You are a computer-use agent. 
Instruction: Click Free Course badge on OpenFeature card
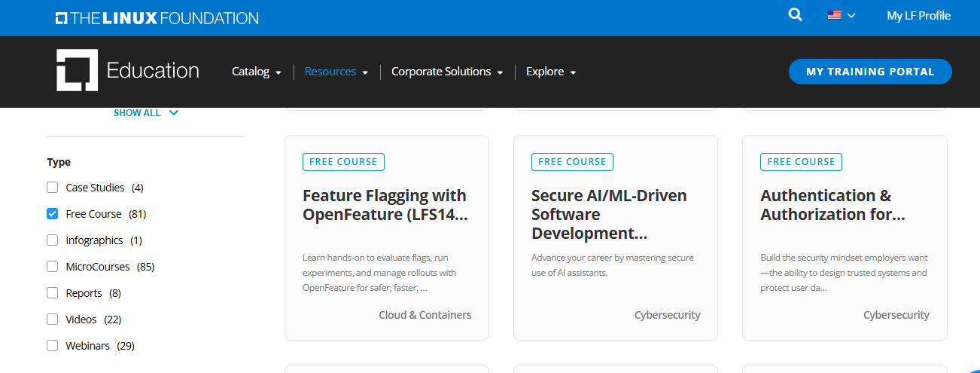point(343,161)
